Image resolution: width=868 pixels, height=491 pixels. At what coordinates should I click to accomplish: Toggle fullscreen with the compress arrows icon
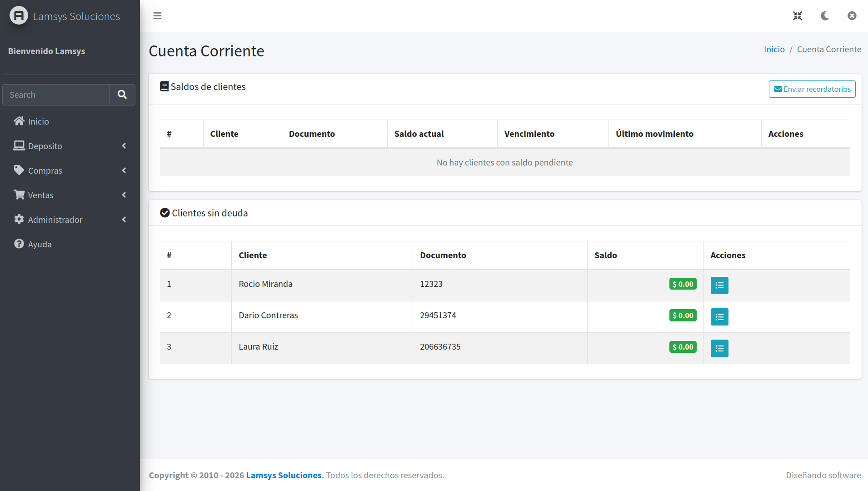coord(798,16)
